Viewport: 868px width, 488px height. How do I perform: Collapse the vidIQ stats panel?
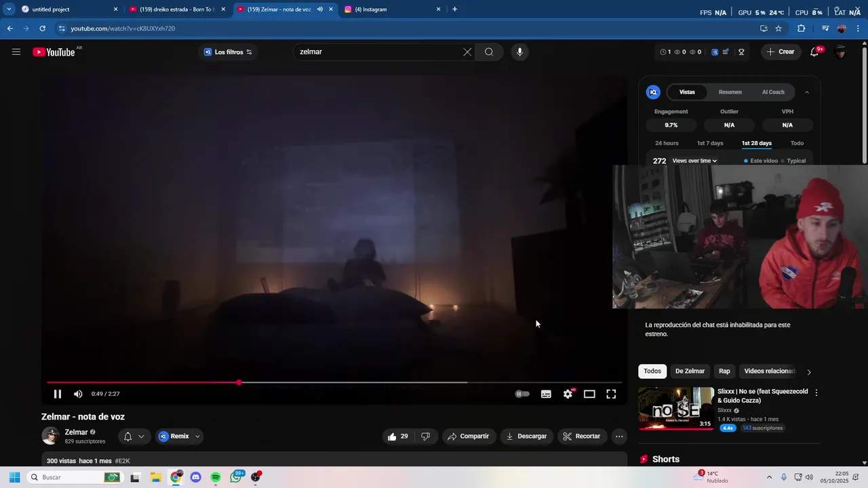tap(807, 92)
